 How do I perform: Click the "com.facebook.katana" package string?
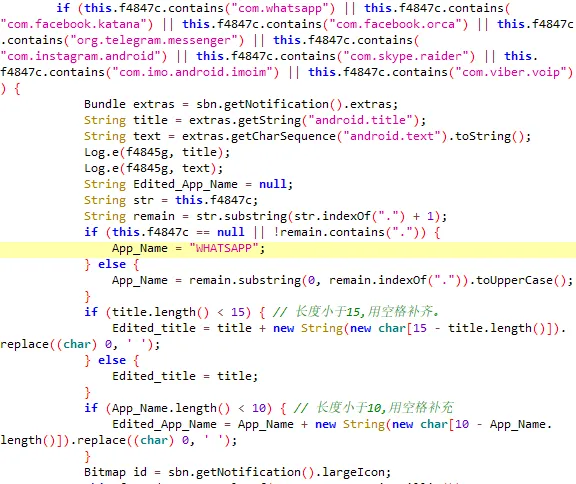click(x=77, y=24)
